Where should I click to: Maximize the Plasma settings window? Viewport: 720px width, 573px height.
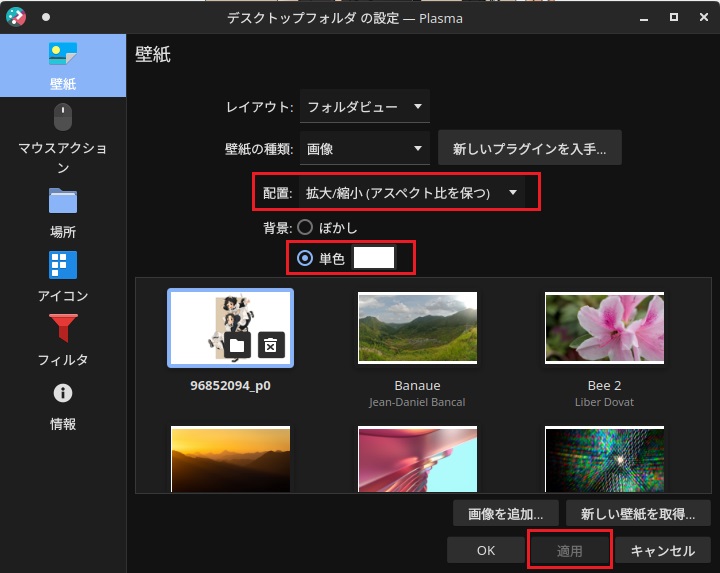point(674,17)
